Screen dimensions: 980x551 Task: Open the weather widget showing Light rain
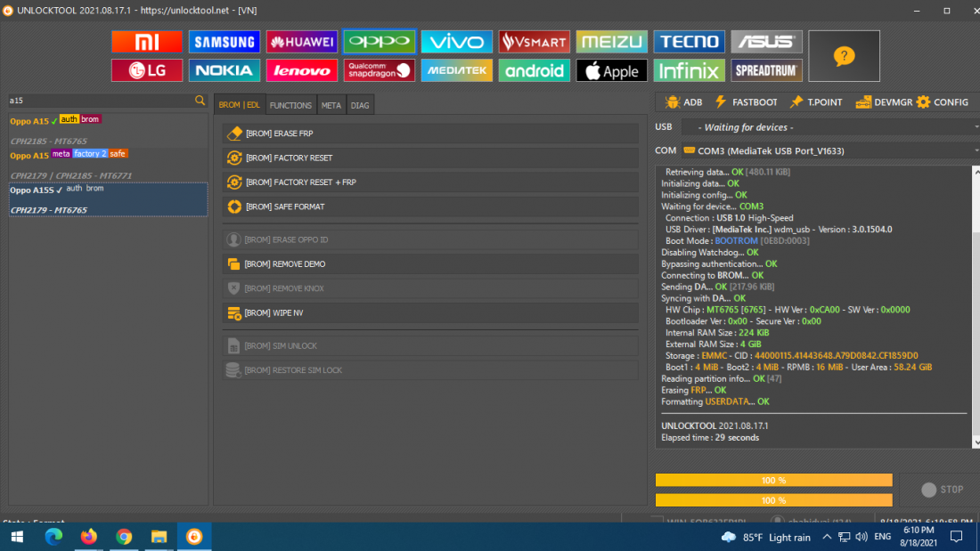click(x=765, y=538)
